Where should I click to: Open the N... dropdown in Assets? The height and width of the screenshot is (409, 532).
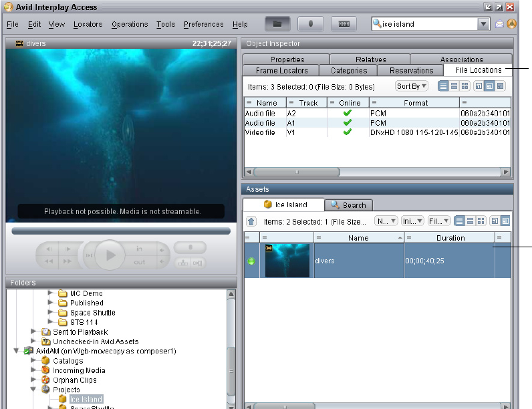(x=386, y=221)
